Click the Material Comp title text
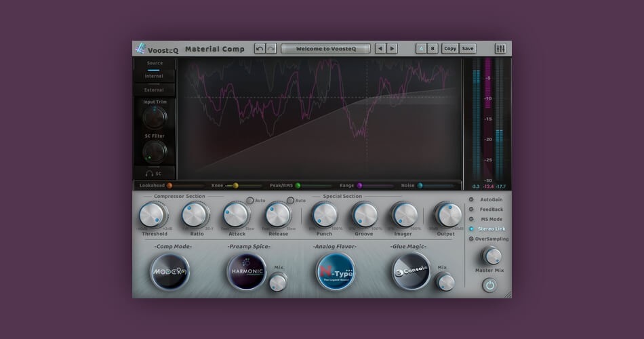The height and width of the screenshot is (339, 644). click(x=214, y=49)
